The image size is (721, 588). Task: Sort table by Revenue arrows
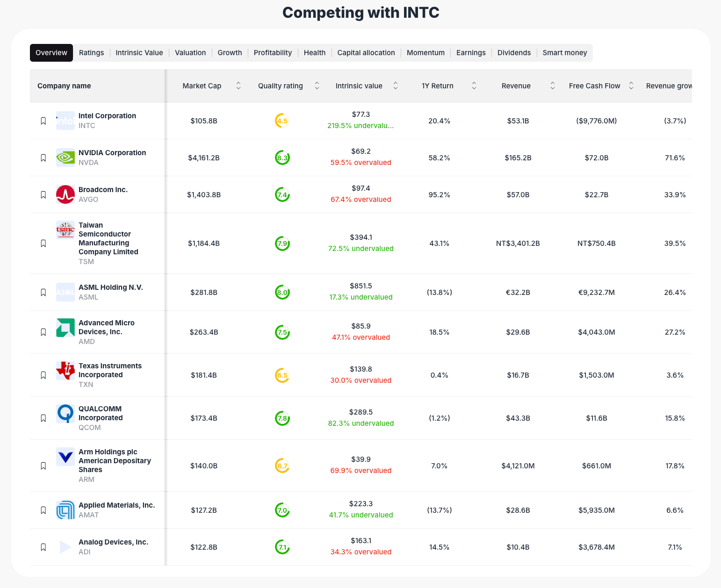[553, 86]
